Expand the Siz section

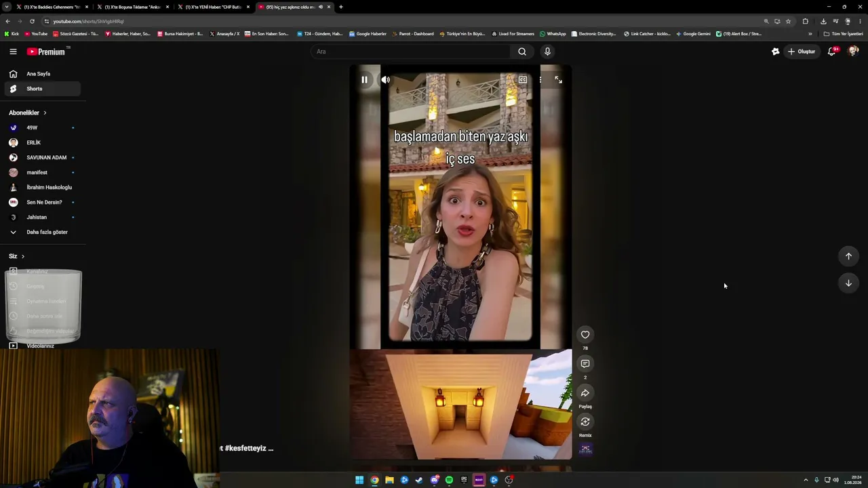(x=17, y=256)
